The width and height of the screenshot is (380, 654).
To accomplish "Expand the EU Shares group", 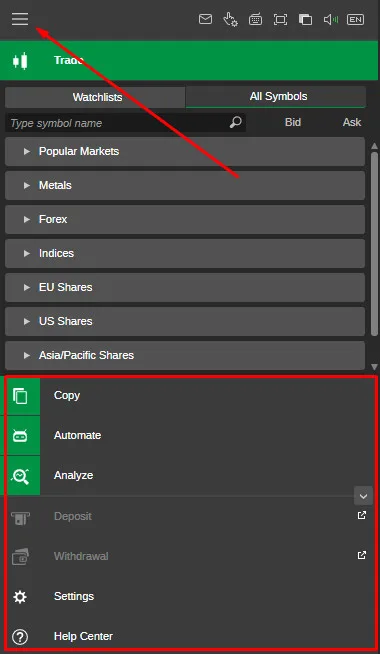I will (185, 287).
